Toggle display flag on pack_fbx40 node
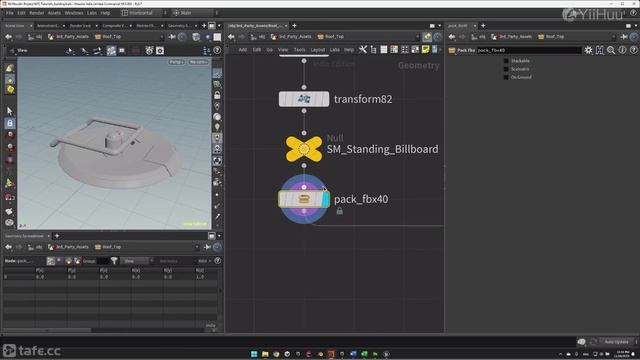Screen dimensions: 640x360 point(325,199)
